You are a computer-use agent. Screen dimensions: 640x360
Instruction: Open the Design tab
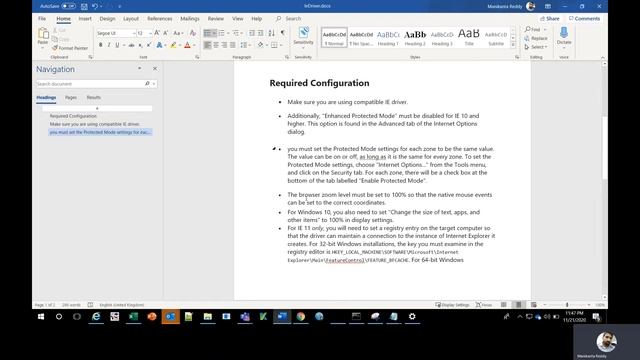click(107, 19)
